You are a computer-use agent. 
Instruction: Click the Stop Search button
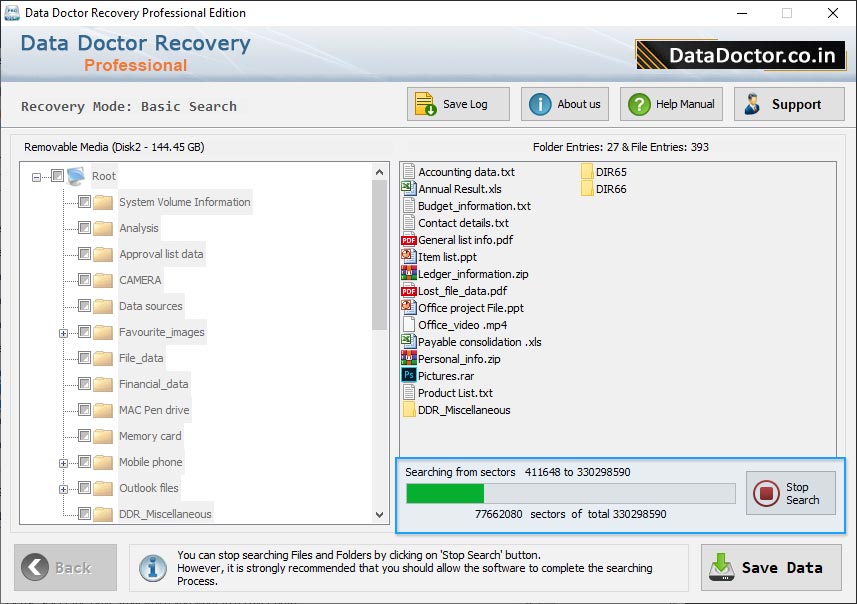(790, 493)
